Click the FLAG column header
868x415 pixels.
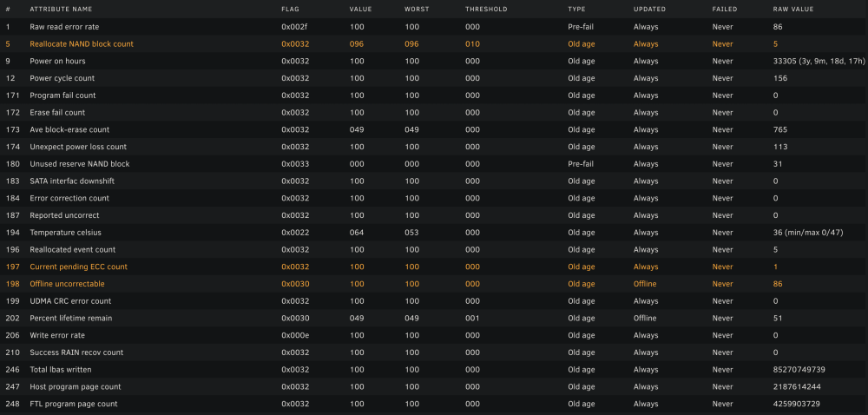tap(290, 9)
